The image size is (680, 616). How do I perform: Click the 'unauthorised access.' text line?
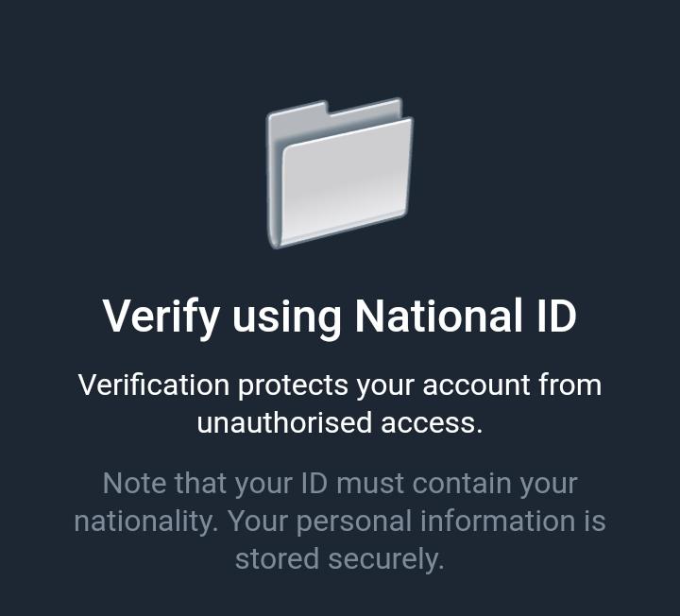tap(340, 422)
